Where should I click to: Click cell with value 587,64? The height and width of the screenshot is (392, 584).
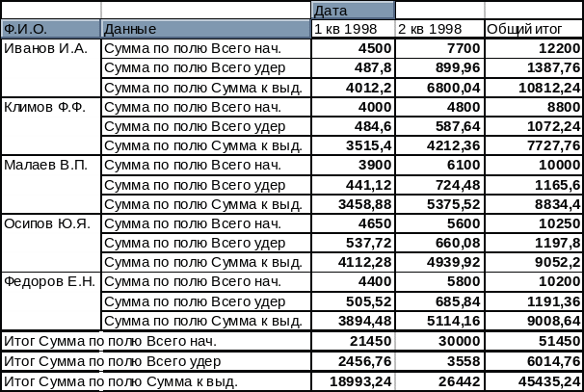pos(439,126)
